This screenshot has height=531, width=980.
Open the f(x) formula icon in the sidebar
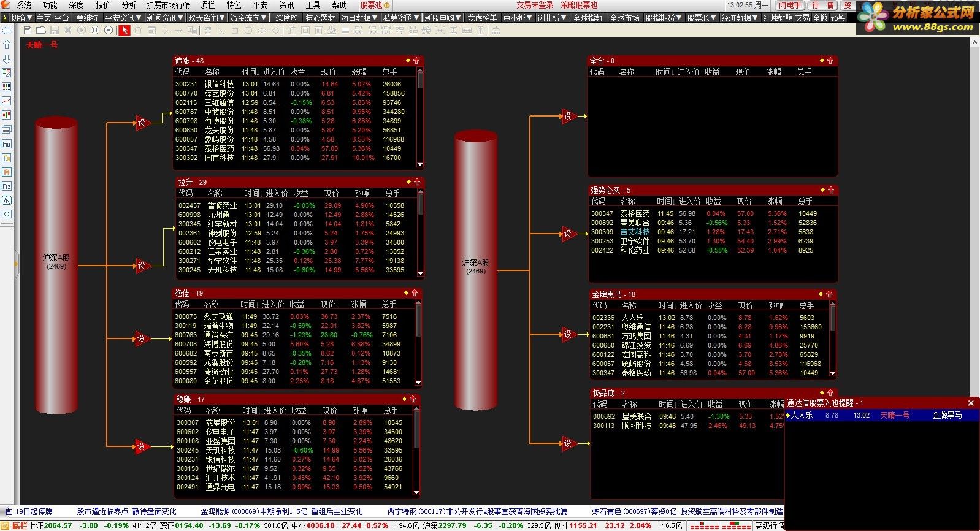pos(7,200)
